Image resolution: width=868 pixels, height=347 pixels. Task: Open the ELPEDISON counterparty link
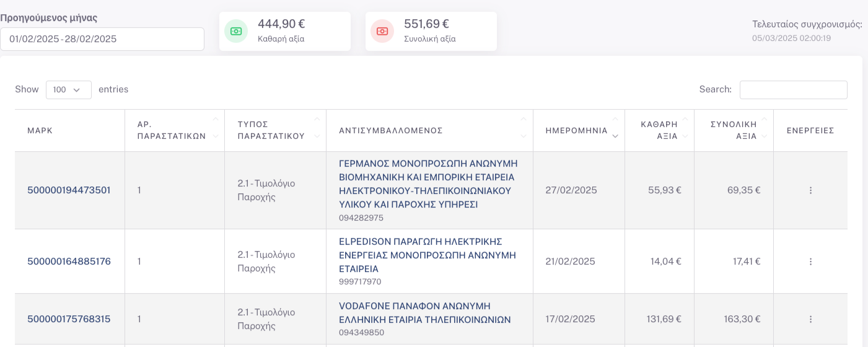point(428,255)
